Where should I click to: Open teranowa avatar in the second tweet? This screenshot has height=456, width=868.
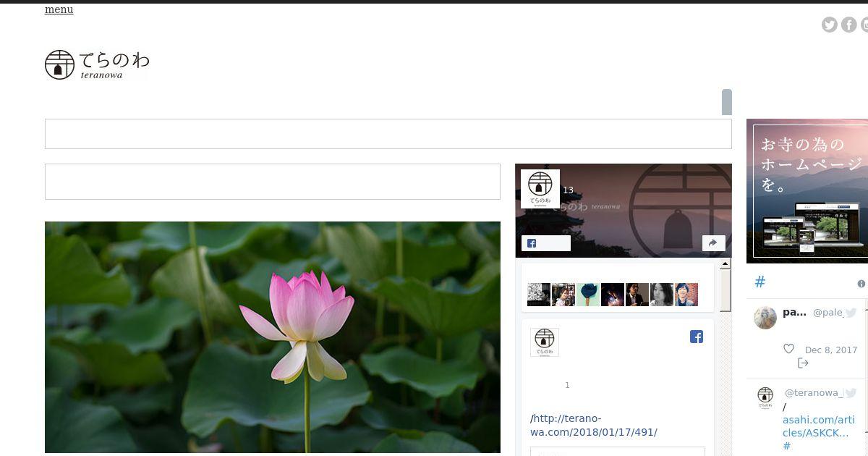click(765, 397)
